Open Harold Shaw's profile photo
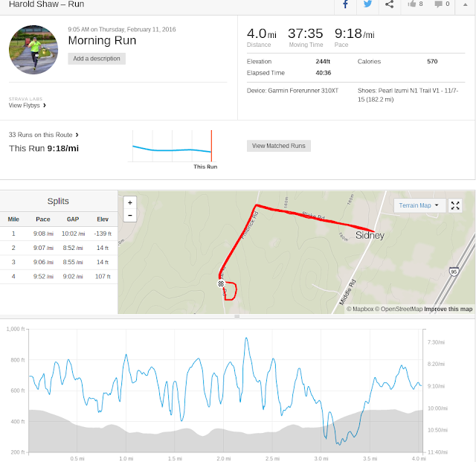Viewport: 476px width, 462px height. point(33,49)
